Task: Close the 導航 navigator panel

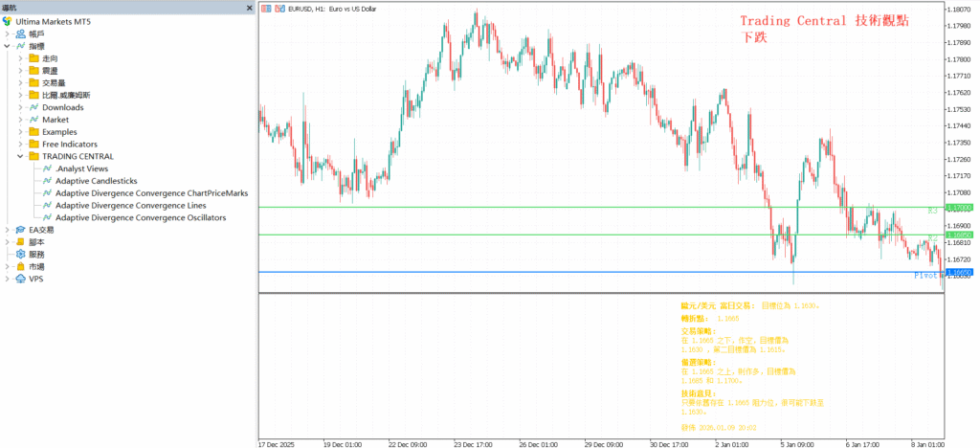Action: pyautogui.click(x=250, y=8)
